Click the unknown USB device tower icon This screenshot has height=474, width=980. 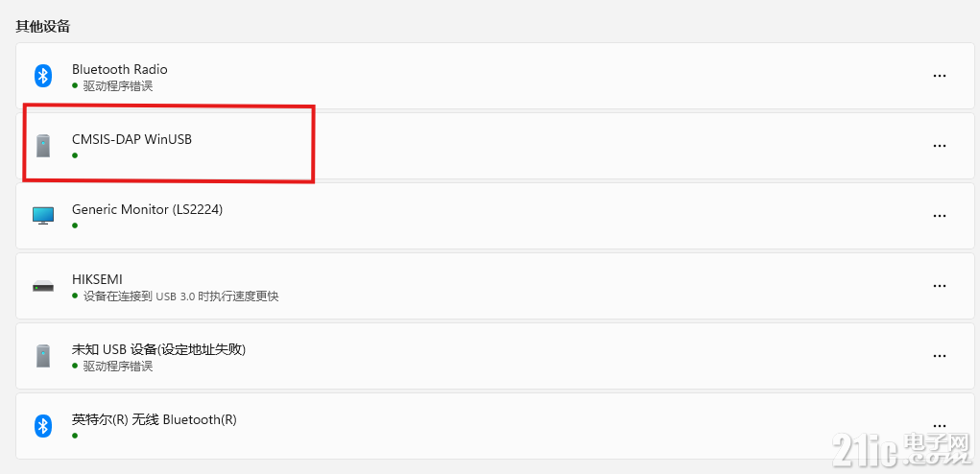point(42,355)
